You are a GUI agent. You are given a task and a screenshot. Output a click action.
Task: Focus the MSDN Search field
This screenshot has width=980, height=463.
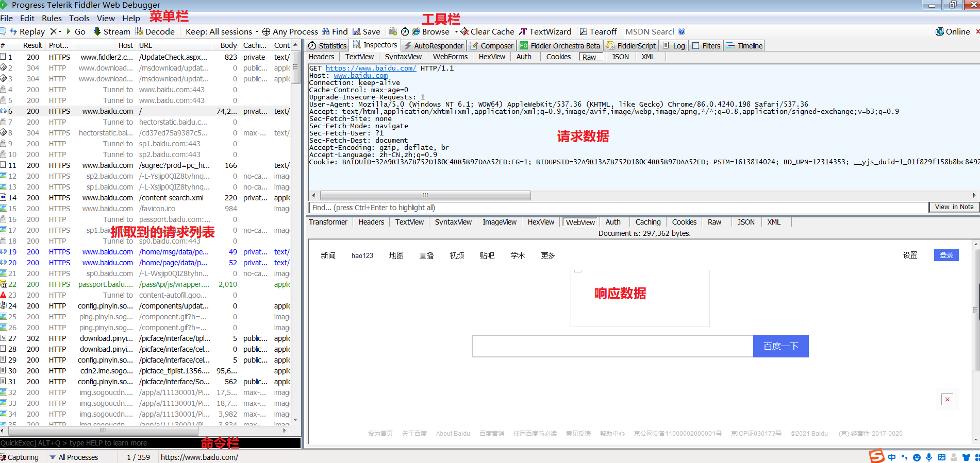650,31
